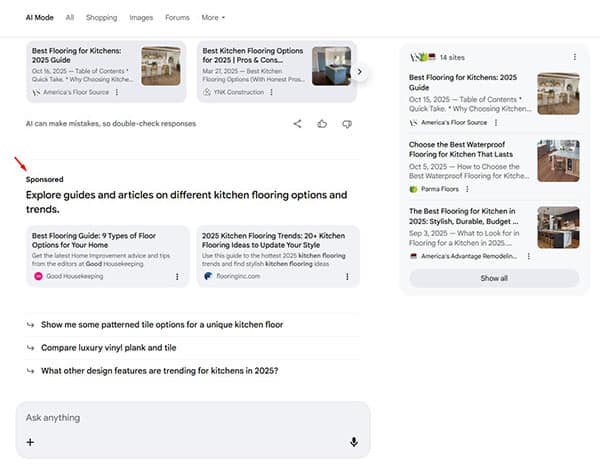Viewport: 600px width, 473px height.
Task: Go to next source card with carousel arrow
Action: click(359, 72)
